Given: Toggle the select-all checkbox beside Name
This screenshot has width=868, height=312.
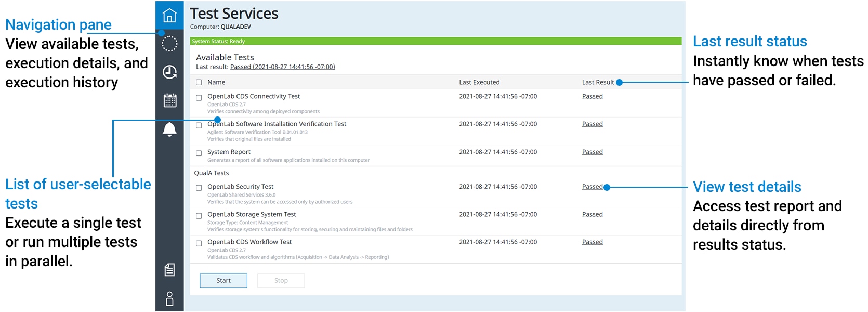Looking at the screenshot, I should point(199,82).
